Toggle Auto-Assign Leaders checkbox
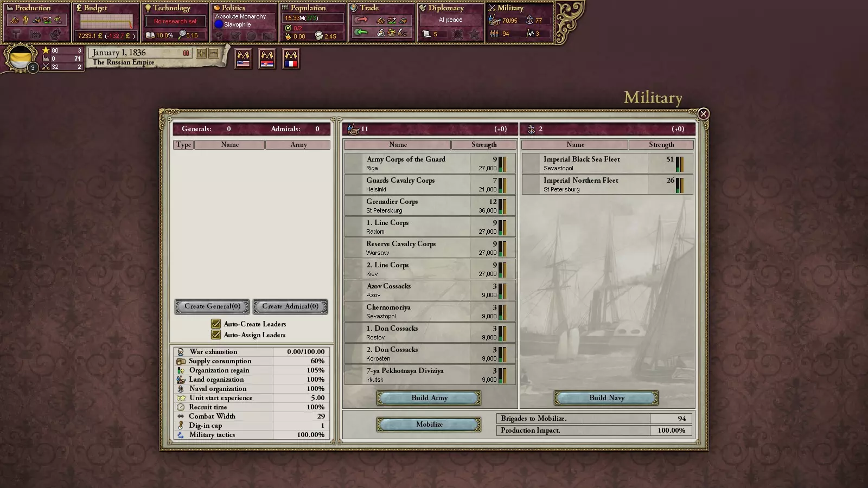This screenshot has width=868, height=488. [216, 335]
